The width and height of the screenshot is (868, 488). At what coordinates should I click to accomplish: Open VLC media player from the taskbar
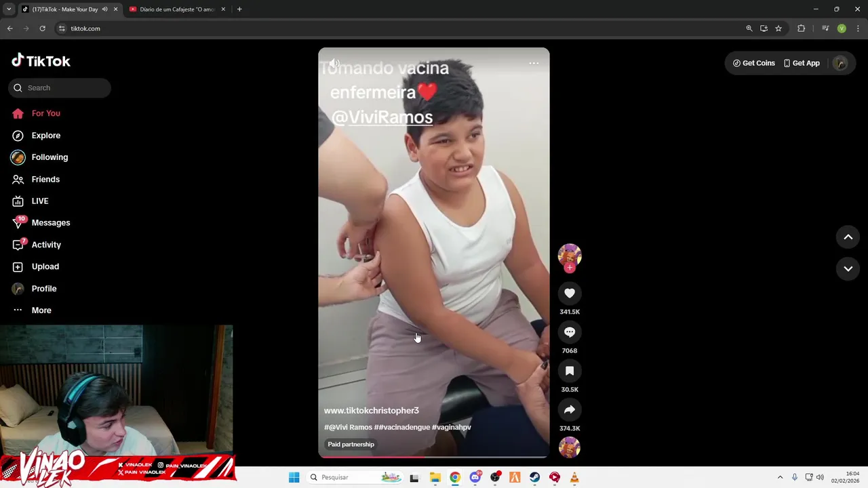tap(574, 477)
